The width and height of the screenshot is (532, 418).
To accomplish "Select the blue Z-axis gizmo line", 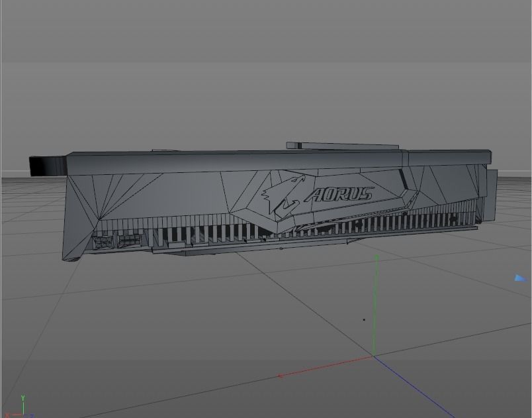I will tap(414, 387).
